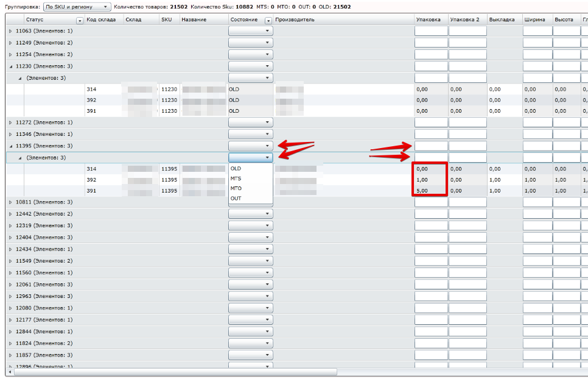
Task: Open the Состояние dropdown for group 11063
Action: pyautogui.click(x=251, y=31)
